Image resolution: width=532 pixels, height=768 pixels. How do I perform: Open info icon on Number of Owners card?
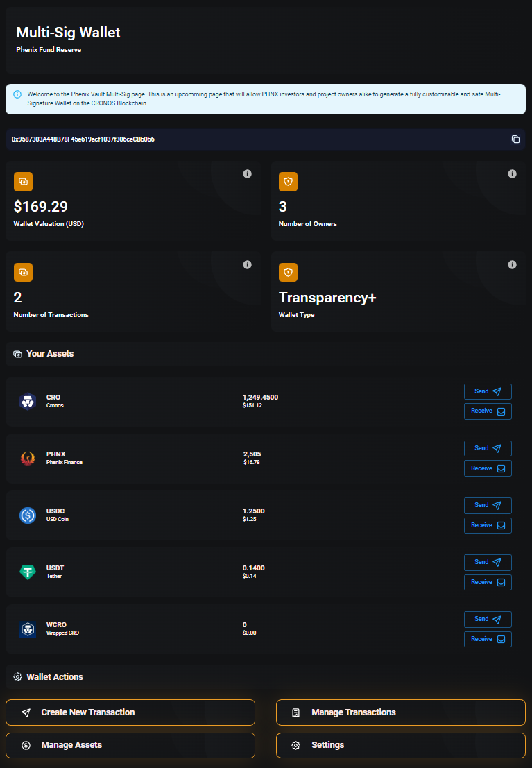coord(513,174)
